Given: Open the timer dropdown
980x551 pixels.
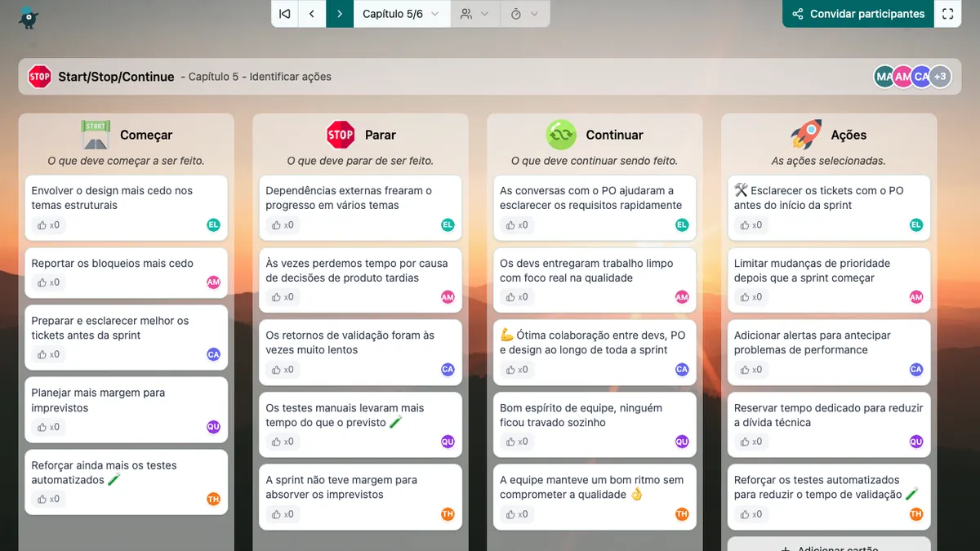Looking at the screenshot, I should [x=524, y=14].
